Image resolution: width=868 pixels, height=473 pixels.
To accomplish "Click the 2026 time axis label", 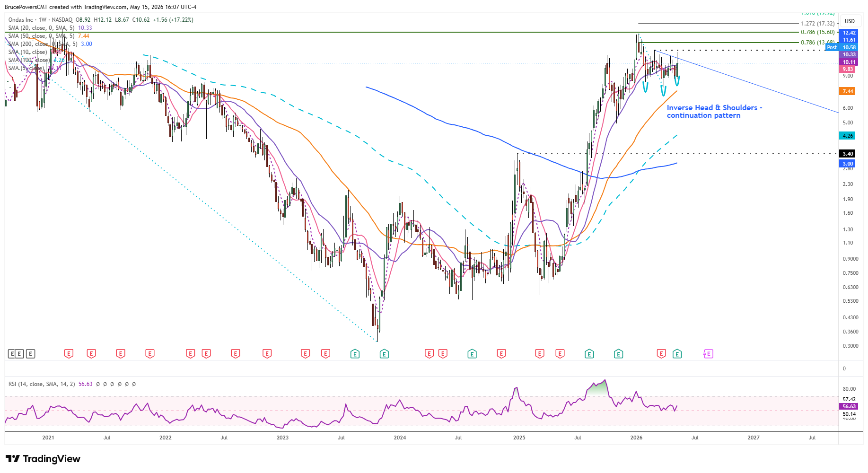I will tap(637, 438).
